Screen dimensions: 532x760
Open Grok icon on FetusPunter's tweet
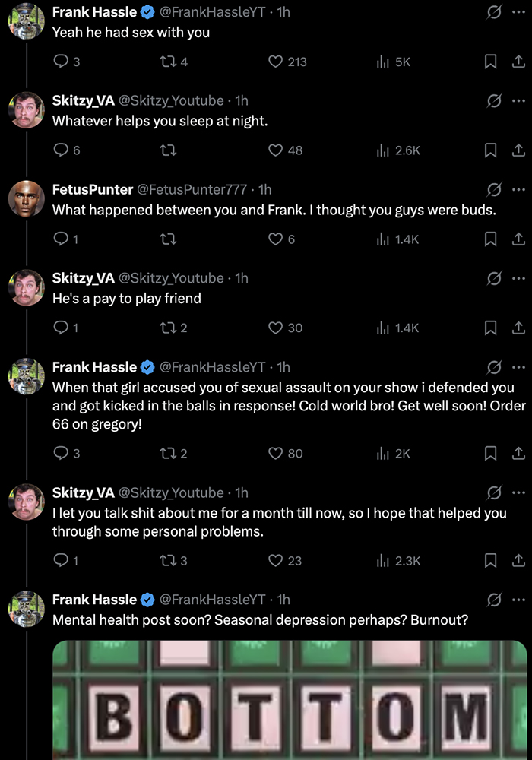(495, 189)
